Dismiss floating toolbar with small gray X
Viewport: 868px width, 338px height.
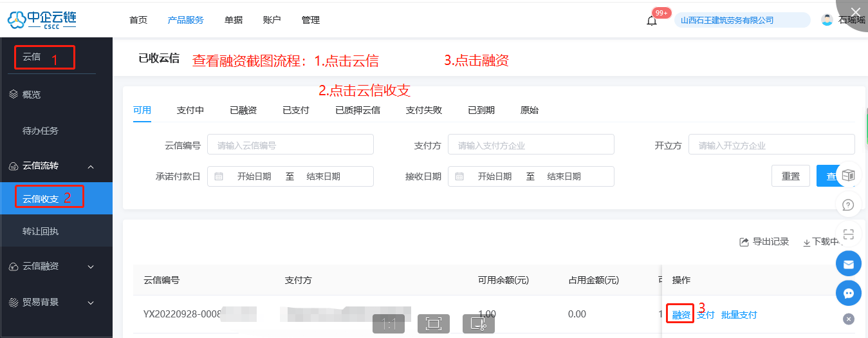(x=848, y=319)
